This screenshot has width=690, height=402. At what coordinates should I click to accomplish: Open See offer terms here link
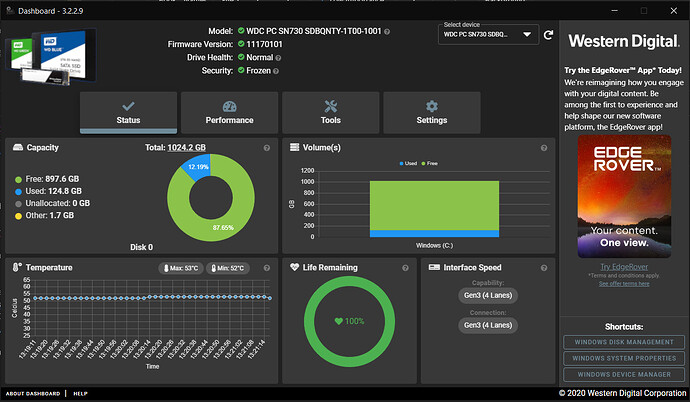[624, 284]
